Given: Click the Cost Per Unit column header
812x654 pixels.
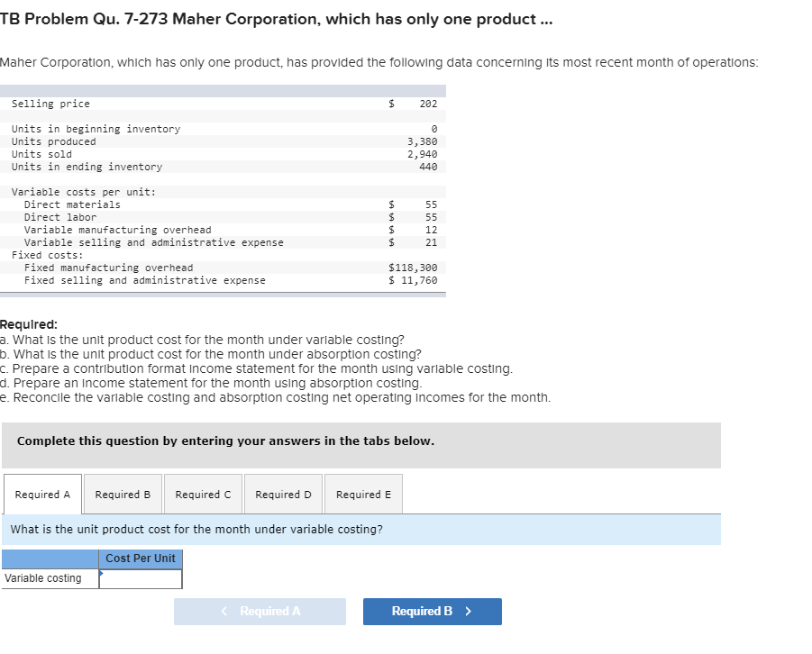Looking at the screenshot, I should 140,559.
